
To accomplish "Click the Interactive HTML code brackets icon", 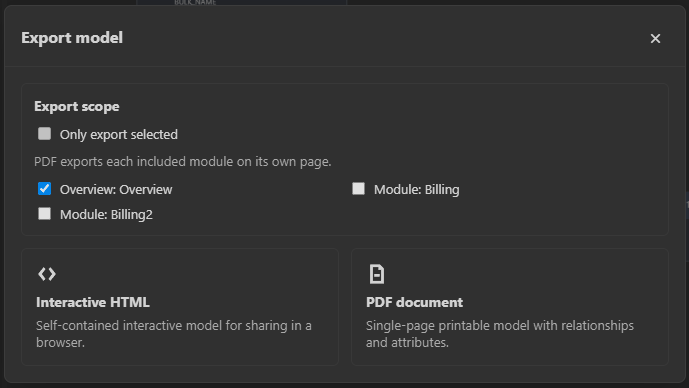I will pyautogui.click(x=47, y=274).
